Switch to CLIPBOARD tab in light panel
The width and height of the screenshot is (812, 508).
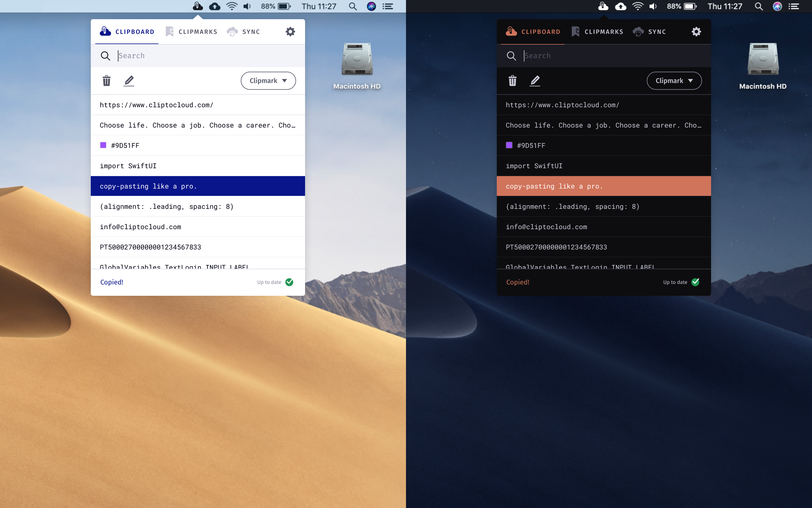coord(127,32)
